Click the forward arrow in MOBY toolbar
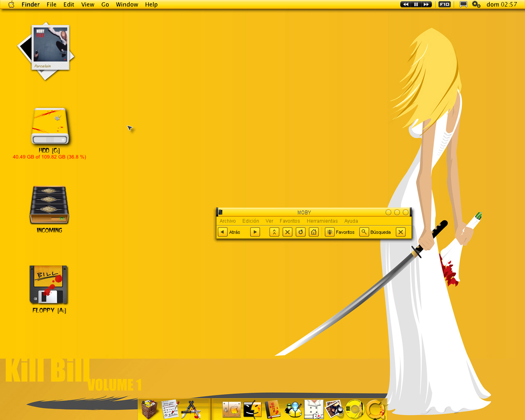This screenshot has height=420, width=525. coord(255,232)
